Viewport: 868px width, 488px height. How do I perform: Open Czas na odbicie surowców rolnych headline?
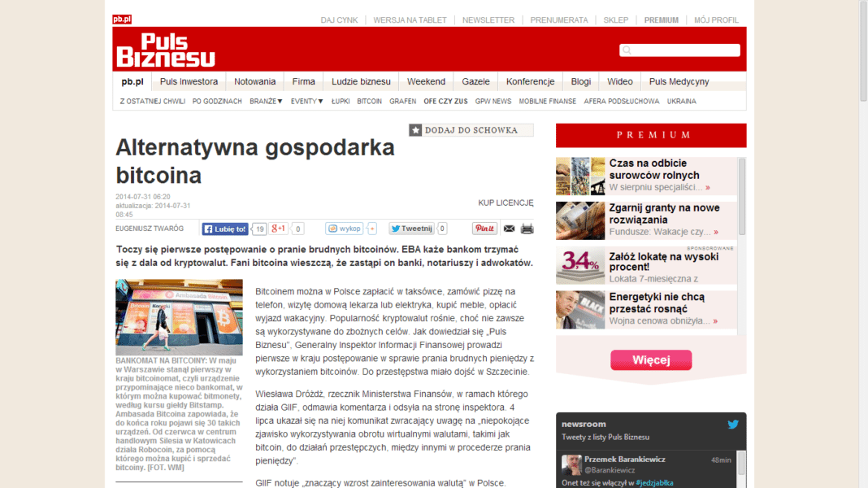pos(654,169)
